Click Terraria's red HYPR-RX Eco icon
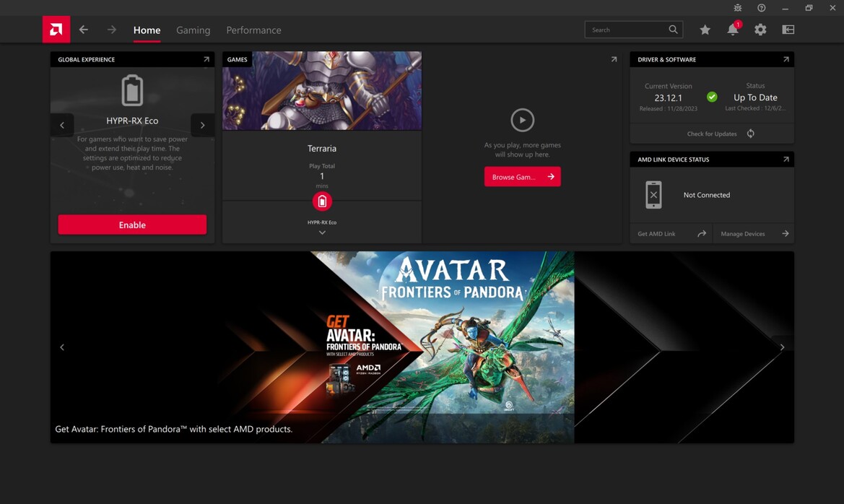Image resolution: width=844 pixels, height=504 pixels. 322,201
